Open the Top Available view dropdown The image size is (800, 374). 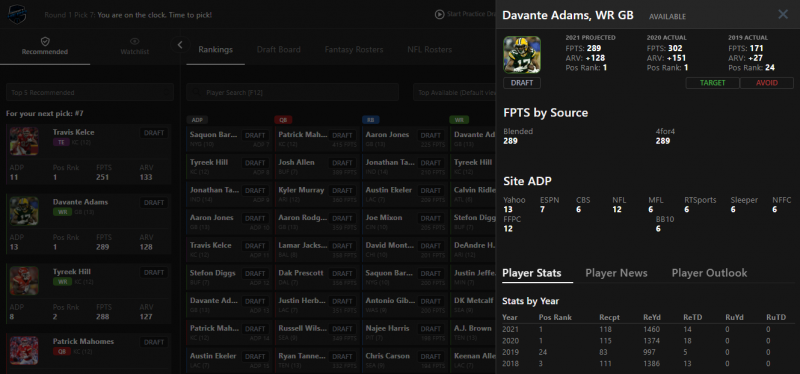454,92
